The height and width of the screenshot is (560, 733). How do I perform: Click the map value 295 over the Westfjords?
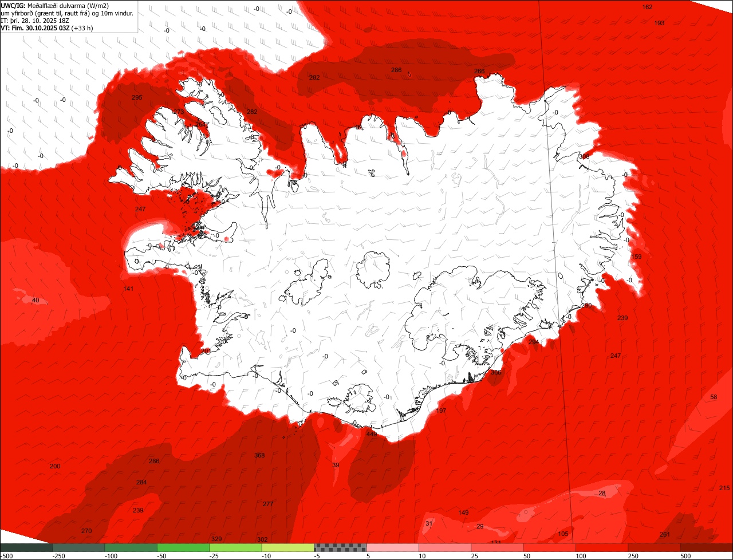[137, 97]
